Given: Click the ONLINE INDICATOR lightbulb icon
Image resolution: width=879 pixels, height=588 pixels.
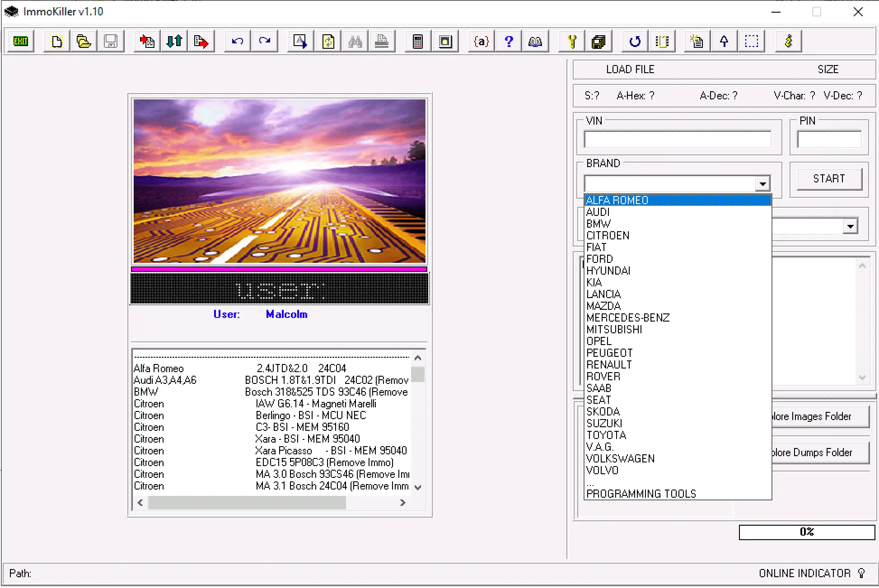Looking at the screenshot, I should pyautogui.click(x=861, y=573).
